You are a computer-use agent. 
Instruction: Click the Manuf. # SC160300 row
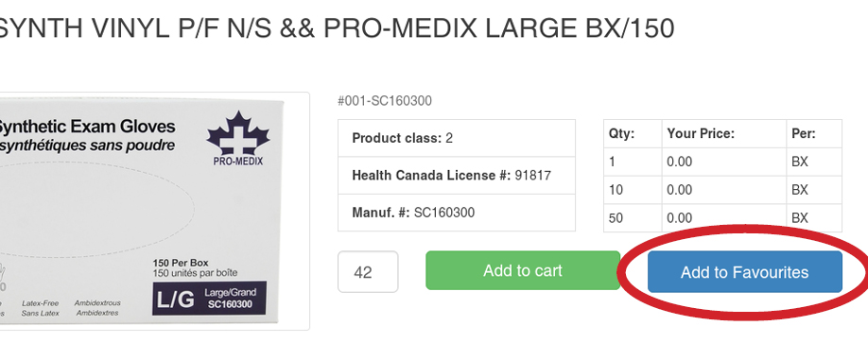pos(457,213)
